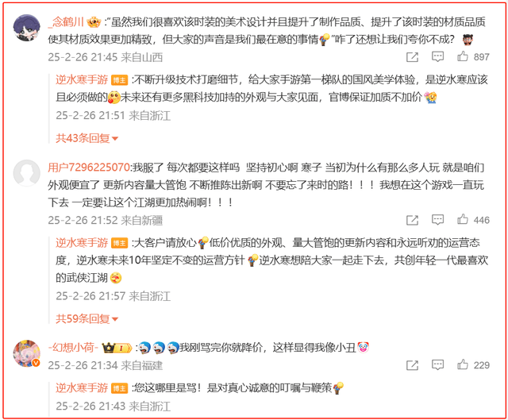Click the _念鹤川 avatar image
Screen dimensions: 508x420
click(26, 28)
